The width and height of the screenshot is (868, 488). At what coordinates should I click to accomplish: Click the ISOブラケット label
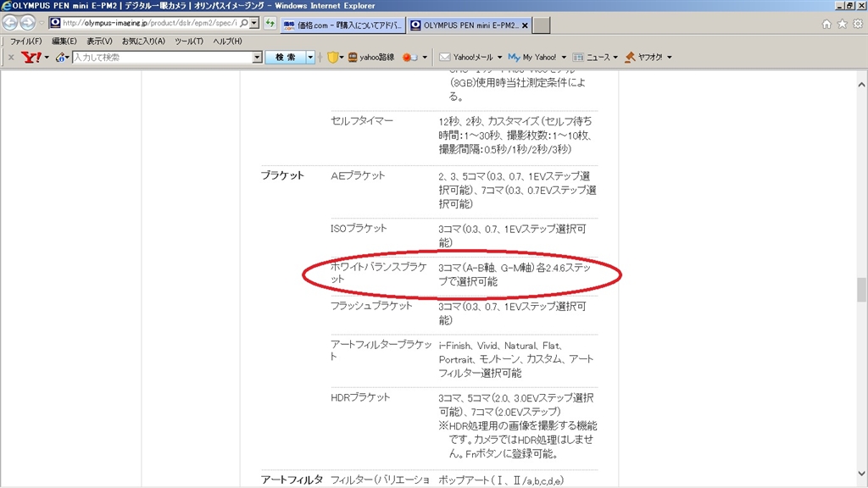[x=359, y=228]
